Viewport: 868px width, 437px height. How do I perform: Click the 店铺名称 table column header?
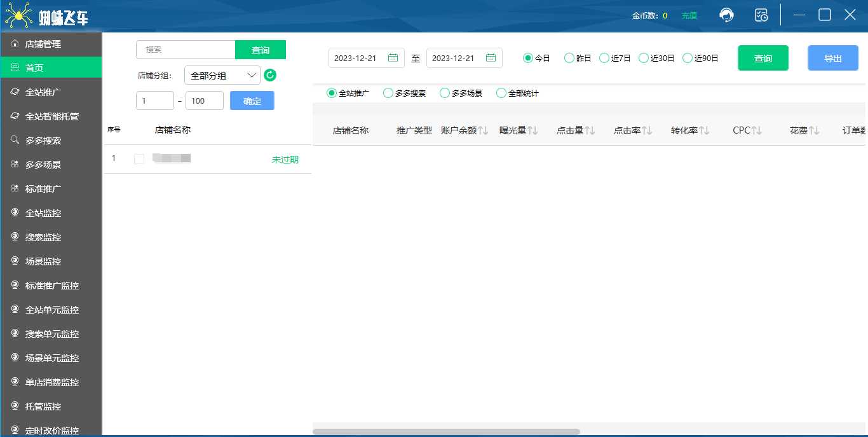[351, 130]
